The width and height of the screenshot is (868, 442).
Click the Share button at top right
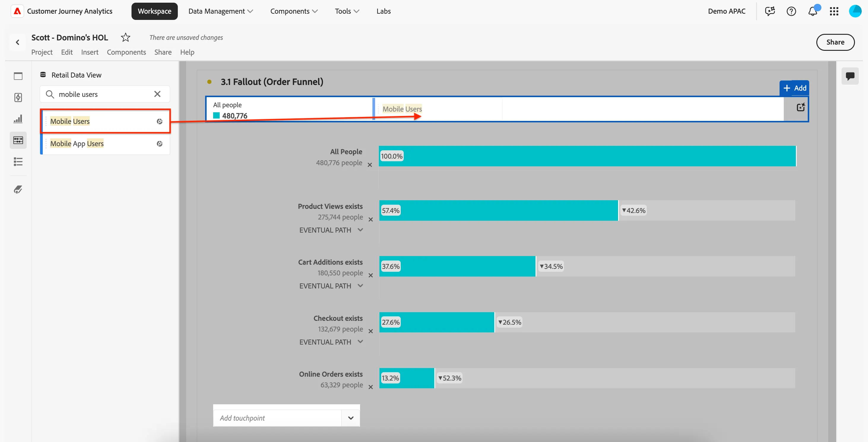click(835, 42)
